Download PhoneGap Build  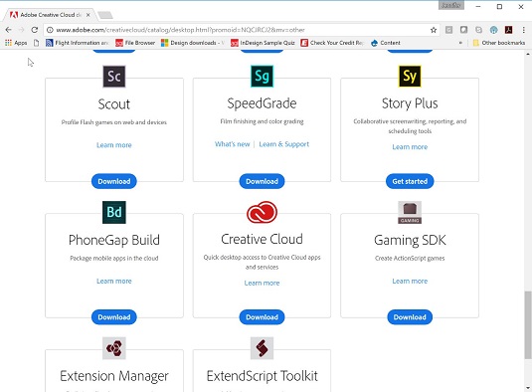pos(114,317)
